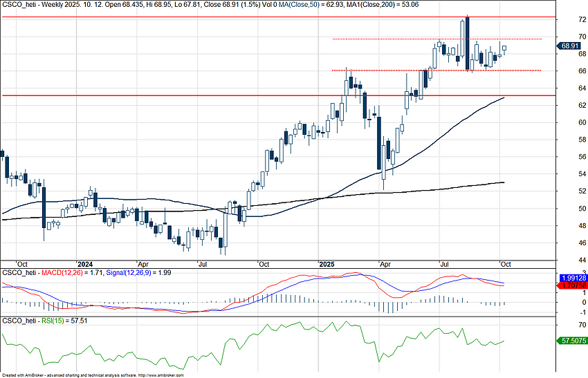Click the 44 label on price axis
Screen dimensions: 588x378
(563, 260)
